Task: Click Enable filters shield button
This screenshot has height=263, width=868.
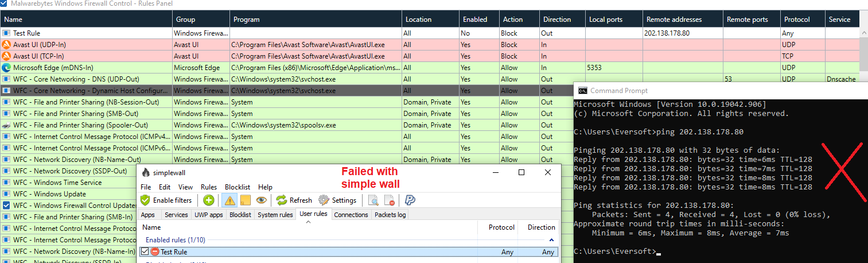Action: pos(166,200)
